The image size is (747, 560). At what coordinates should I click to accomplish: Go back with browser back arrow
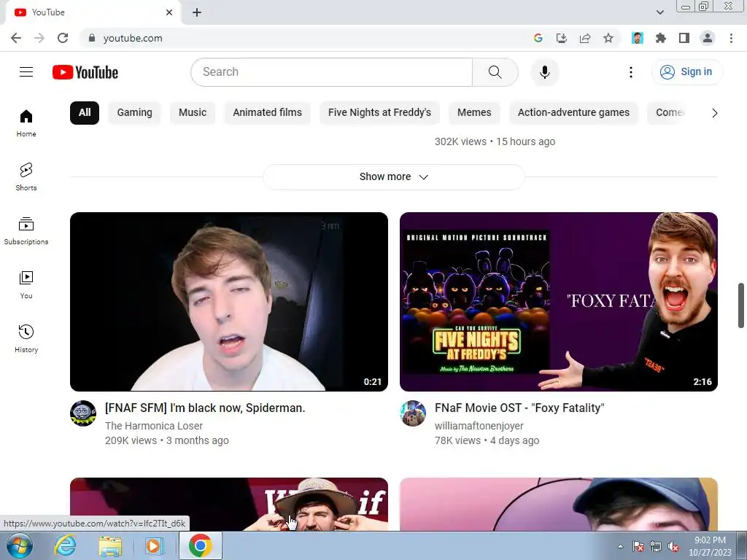pyautogui.click(x=16, y=38)
